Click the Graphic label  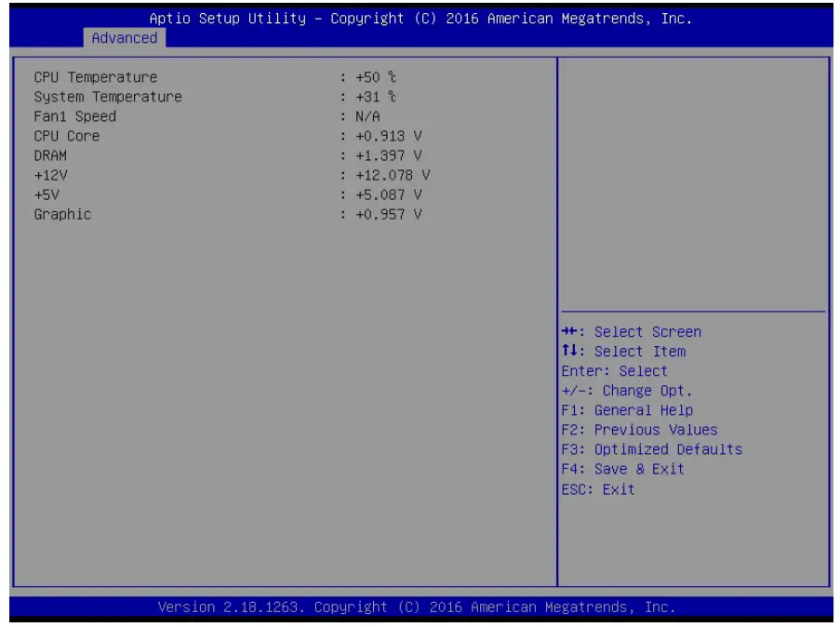(62, 214)
